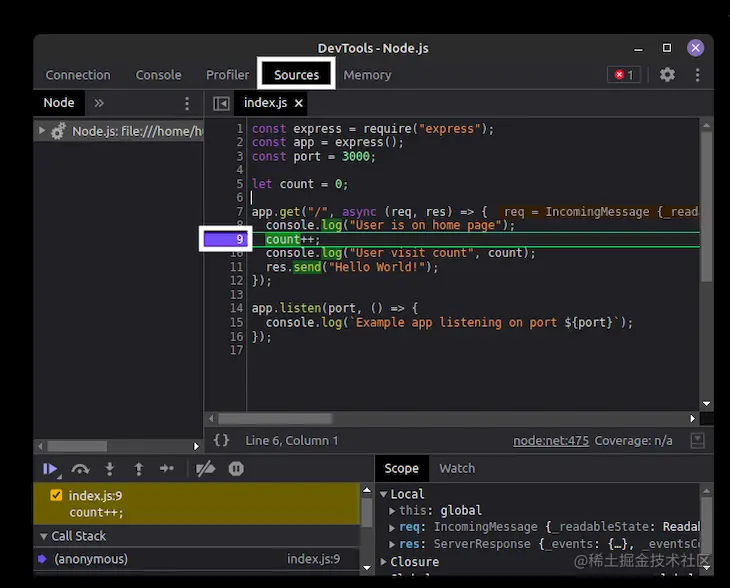Set a breakpoint on line 11
Screen dimensions: 730x588
(x=237, y=267)
